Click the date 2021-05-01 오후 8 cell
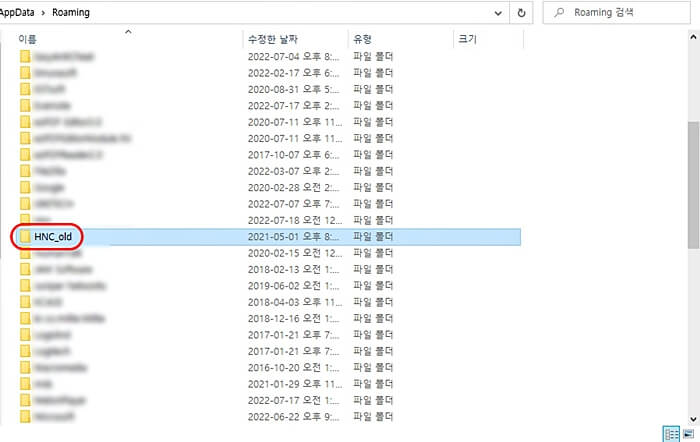The height and width of the screenshot is (442, 700). (294, 237)
